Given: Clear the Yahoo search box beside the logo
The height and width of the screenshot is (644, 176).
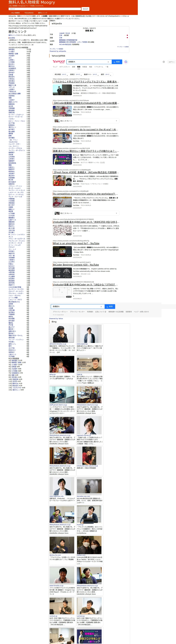Looking at the screenshot, I should [x=108, y=62].
